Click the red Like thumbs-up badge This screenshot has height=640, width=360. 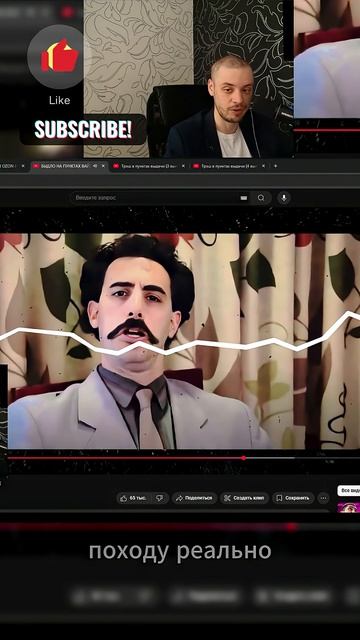coord(59,56)
